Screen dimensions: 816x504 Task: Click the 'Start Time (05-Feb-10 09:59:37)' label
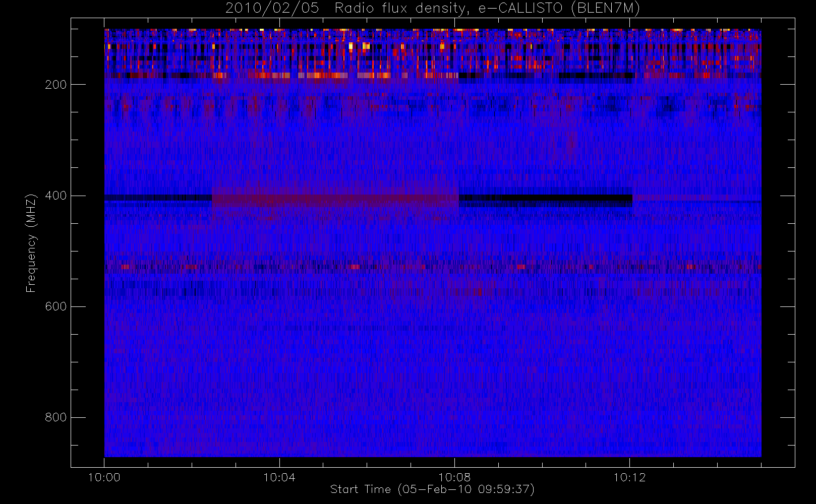[432, 489]
